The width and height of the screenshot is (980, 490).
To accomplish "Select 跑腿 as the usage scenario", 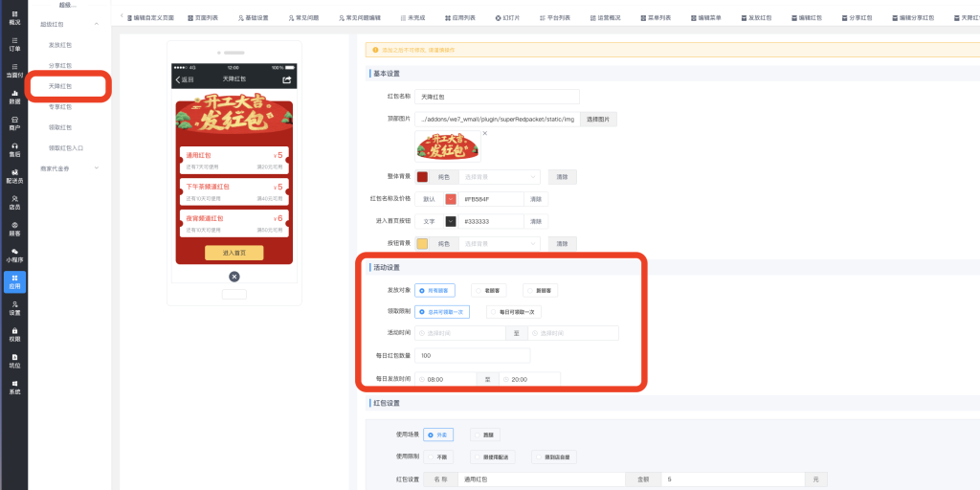I will point(484,434).
